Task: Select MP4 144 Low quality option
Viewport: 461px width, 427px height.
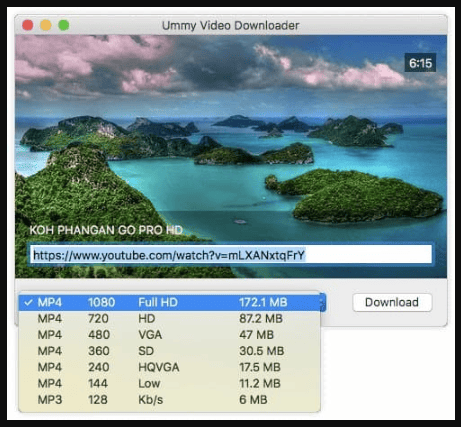Action: pyautogui.click(x=169, y=383)
